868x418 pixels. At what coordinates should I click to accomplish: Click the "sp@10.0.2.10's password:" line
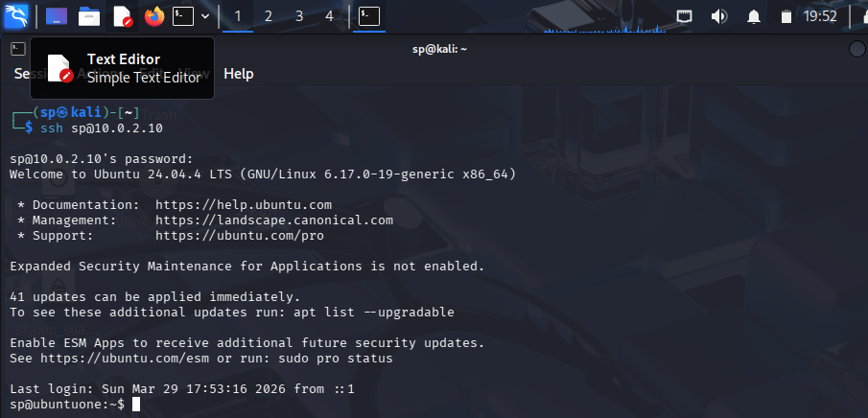(102, 159)
